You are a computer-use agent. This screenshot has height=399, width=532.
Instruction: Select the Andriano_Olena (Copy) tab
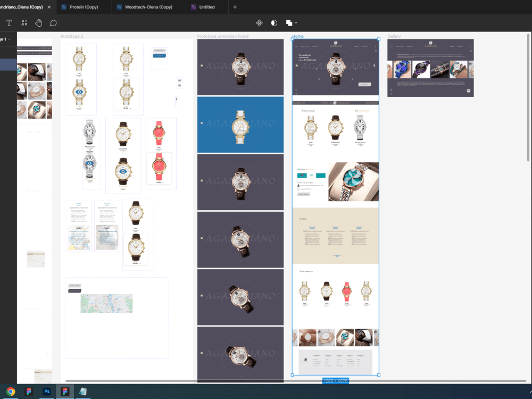coord(21,7)
